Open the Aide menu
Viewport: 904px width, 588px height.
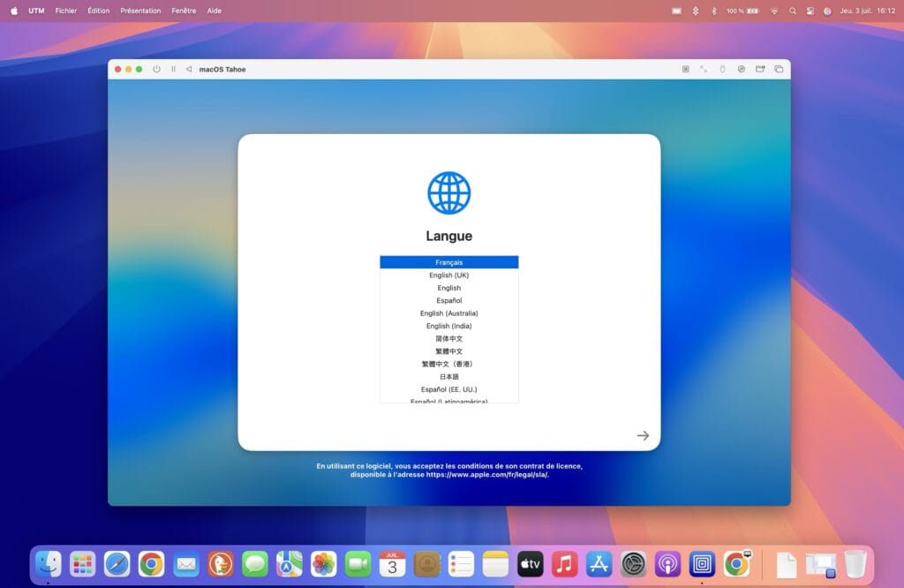click(x=214, y=11)
